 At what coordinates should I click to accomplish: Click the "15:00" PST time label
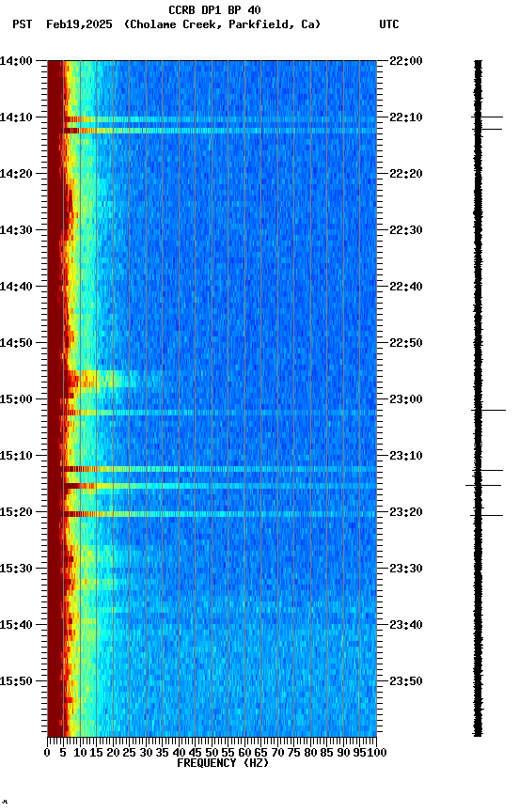16,399
